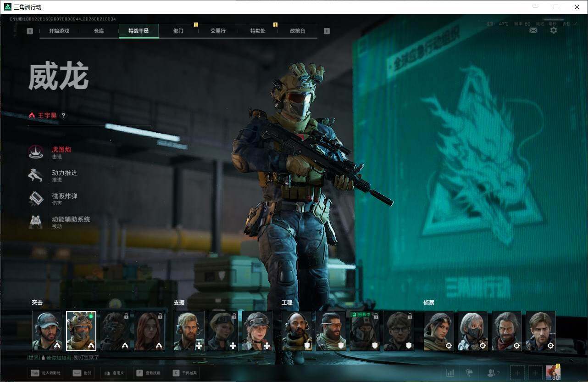Open the 特战干员 tab
Image resolution: width=588 pixels, height=382 pixels.
[x=139, y=31]
